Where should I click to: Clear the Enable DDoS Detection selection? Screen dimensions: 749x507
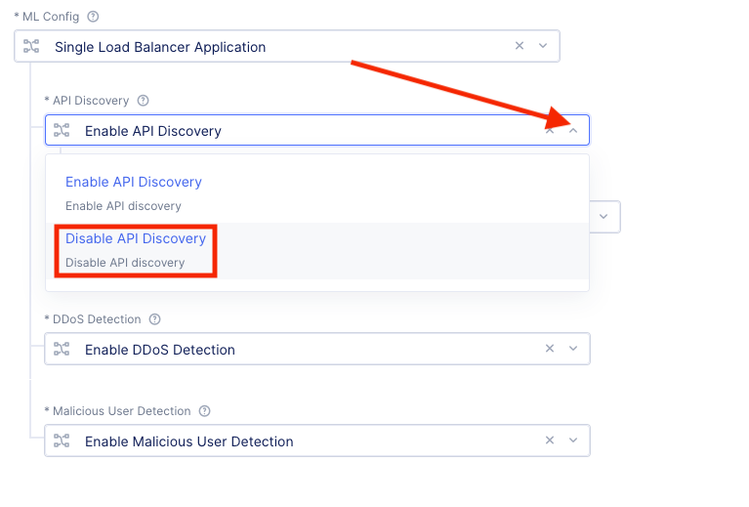pos(549,349)
